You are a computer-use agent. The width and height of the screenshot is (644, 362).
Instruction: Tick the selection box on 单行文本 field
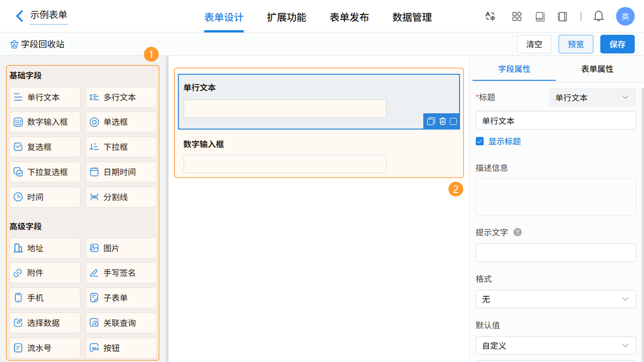(453, 121)
